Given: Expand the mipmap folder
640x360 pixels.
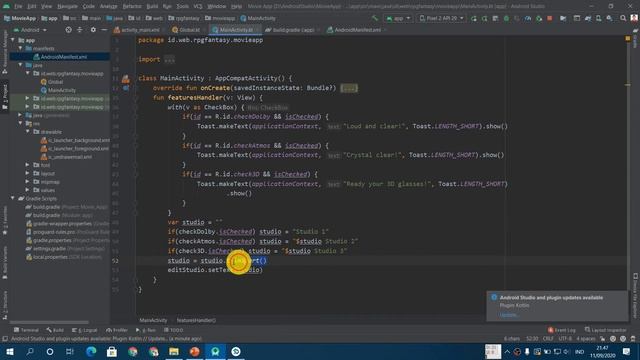Looking at the screenshot, I should pos(28,182).
